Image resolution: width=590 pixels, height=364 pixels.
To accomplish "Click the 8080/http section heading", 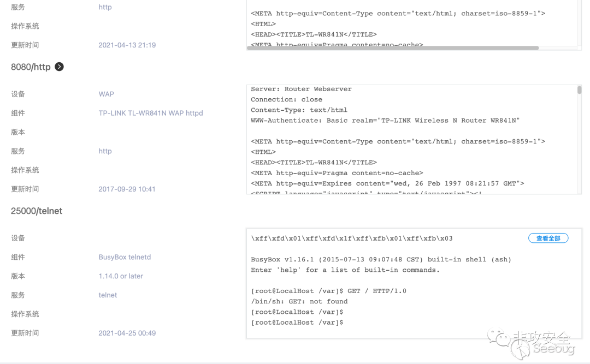I will pyautogui.click(x=31, y=67).
